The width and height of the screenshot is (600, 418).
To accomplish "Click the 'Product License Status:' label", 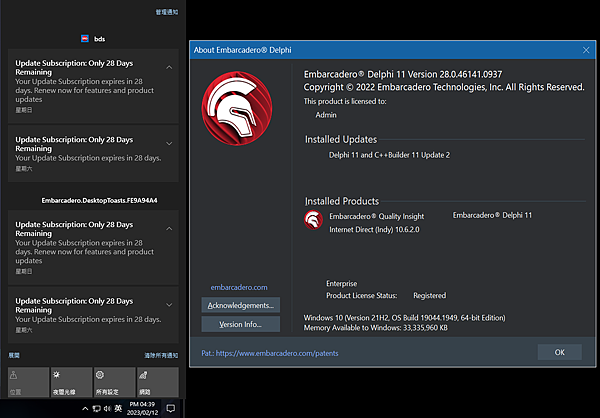I will (x=362, y=296).
